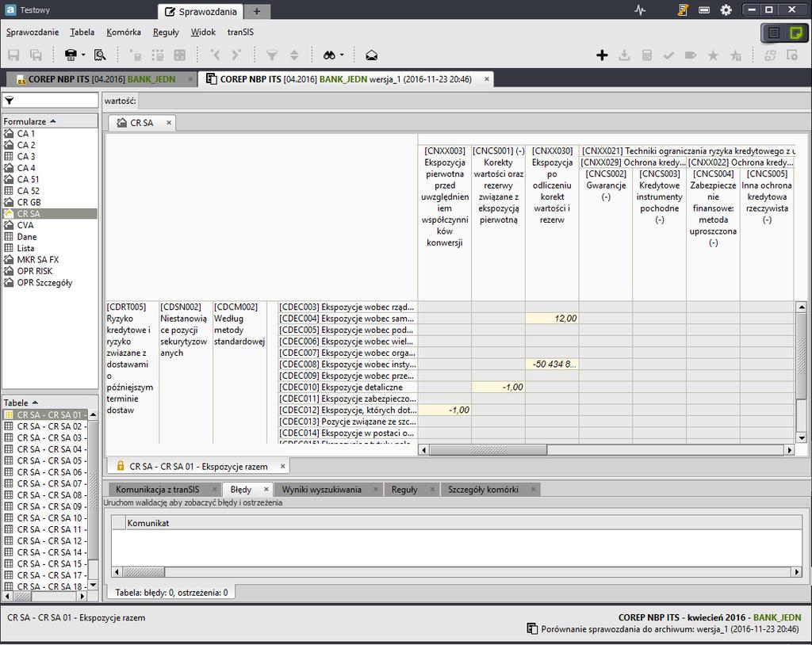Click the grayed checkmark validate icon
This screenshot has width=812, height=645.
point(668,55)
